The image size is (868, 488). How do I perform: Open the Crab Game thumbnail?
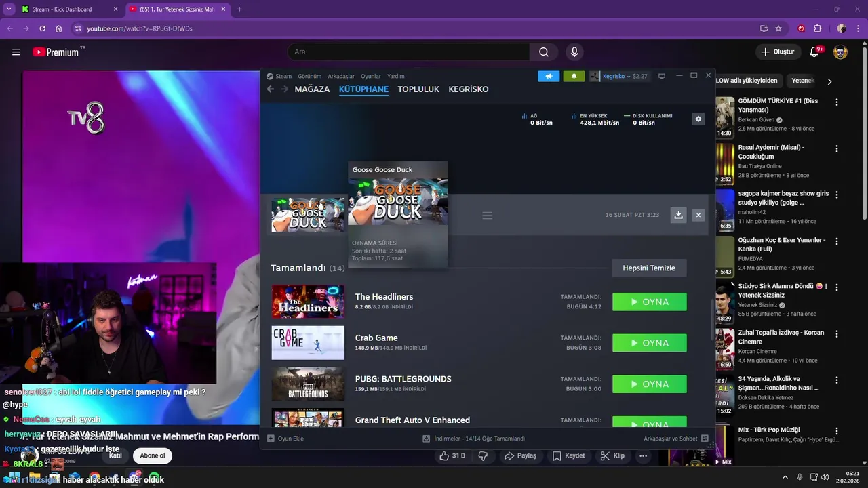308,343
